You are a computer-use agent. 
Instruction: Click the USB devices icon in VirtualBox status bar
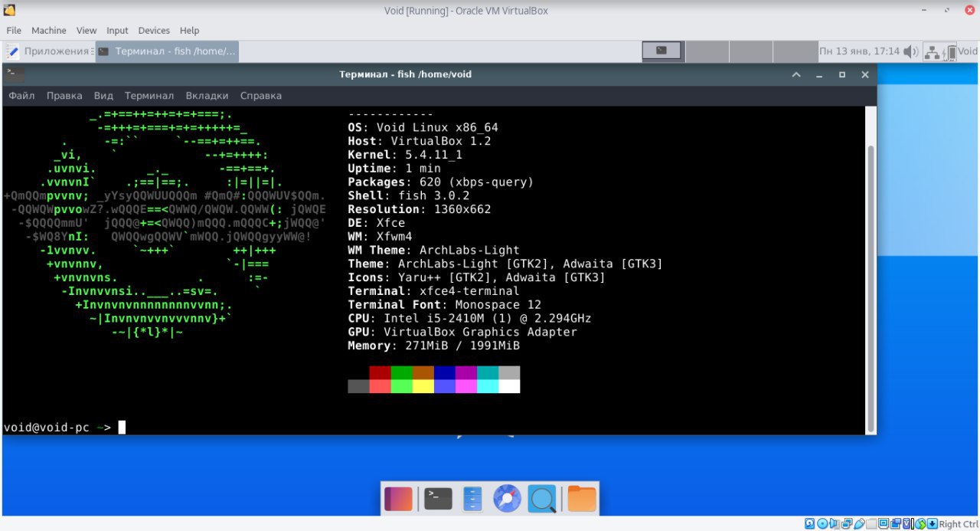(859, 524)
